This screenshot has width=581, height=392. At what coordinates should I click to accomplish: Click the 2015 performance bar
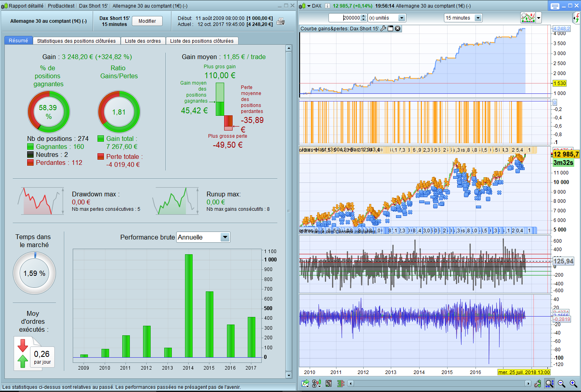(x=209, y=324)
